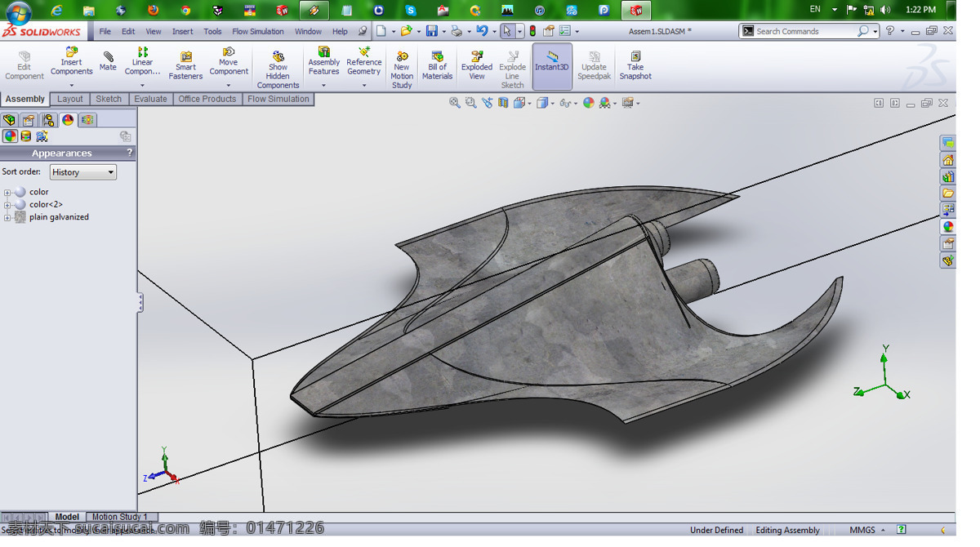Open the Undo dropdown arrow
Screen dimensions: 980x547
[494, 32]
